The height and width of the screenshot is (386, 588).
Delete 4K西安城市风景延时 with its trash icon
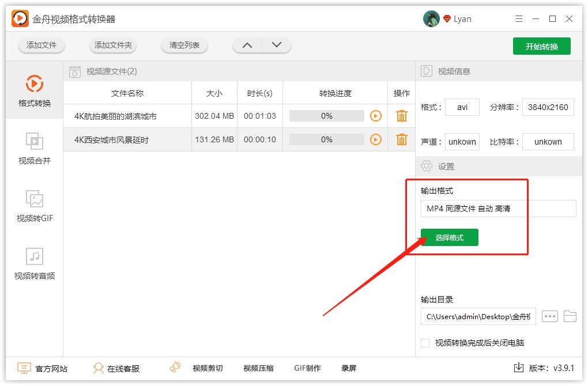point(401,139)
